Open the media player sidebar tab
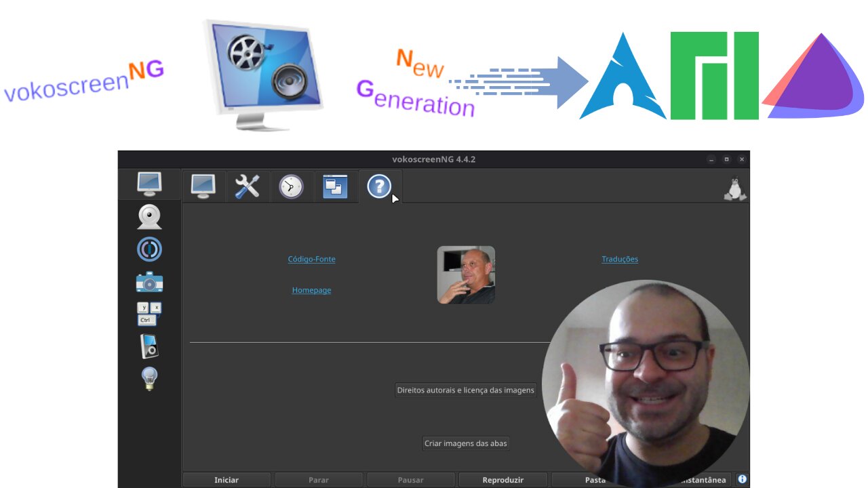This screenshot has width=868, height=488. [x=149, y=346]
